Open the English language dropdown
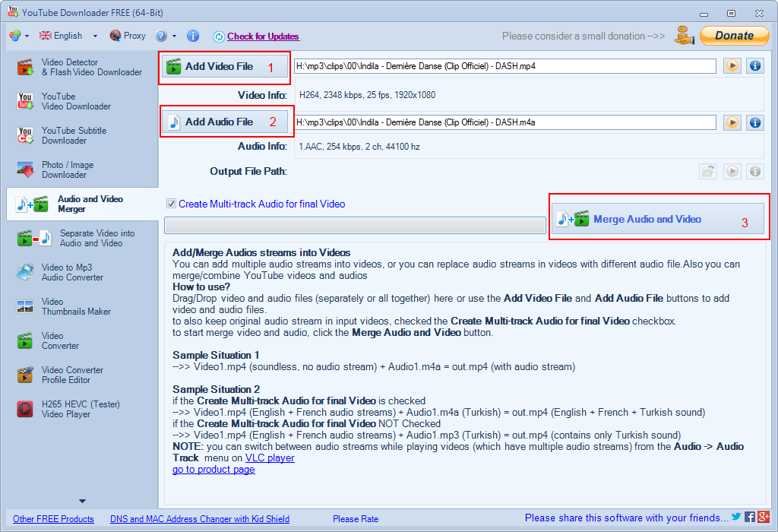Viewport: 778px width, 532px height. [68, 36]
